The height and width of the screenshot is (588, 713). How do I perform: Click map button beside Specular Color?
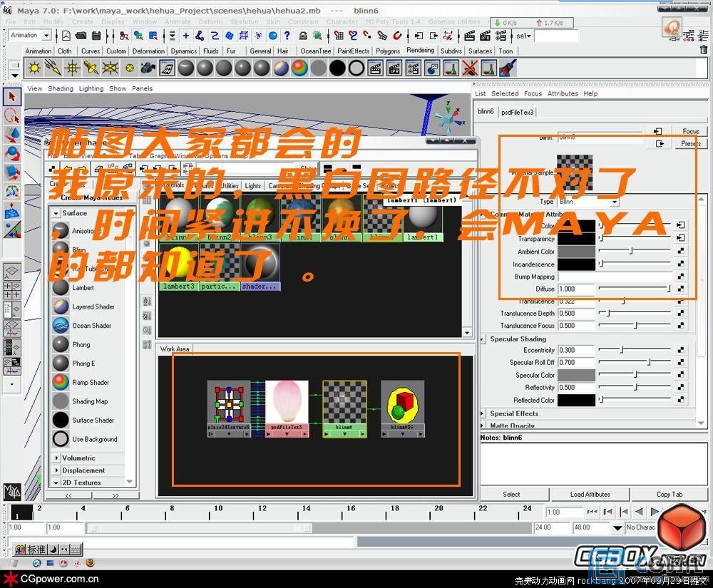[680, 375]
